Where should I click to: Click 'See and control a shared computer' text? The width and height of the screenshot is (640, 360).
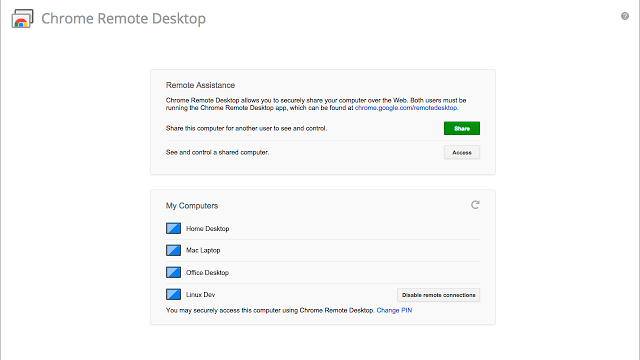tap(218, 152)
